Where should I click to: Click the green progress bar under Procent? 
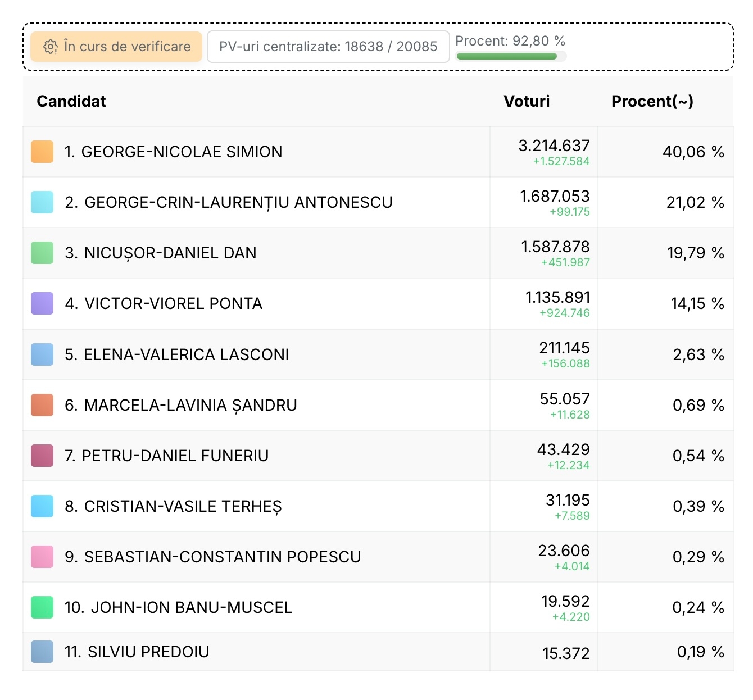[x=506, y=56]
